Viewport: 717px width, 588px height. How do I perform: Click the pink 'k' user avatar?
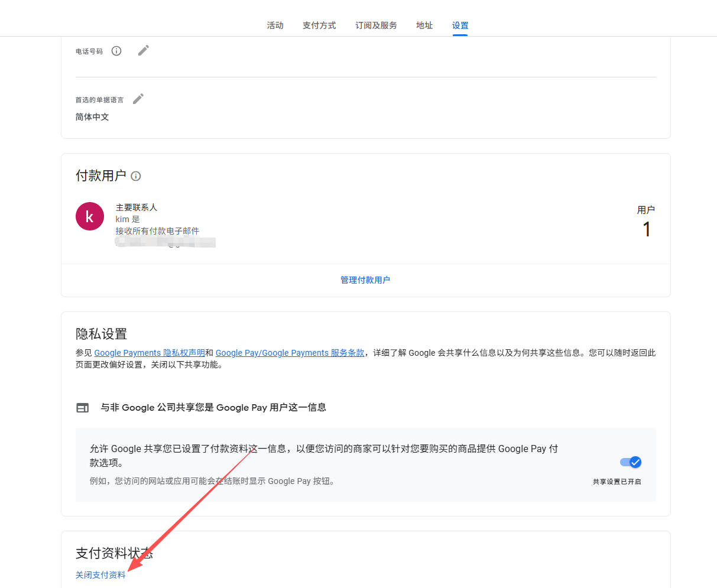pos(90,216)
